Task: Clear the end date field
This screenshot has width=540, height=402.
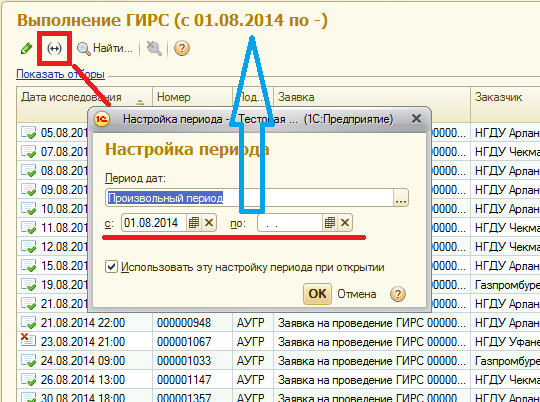Action: 345,223
